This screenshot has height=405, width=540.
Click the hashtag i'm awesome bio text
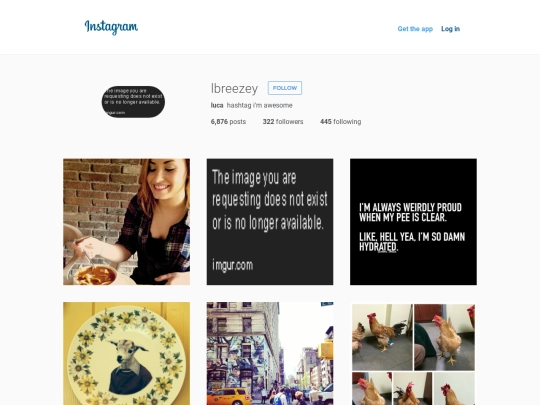coord(260,105)
